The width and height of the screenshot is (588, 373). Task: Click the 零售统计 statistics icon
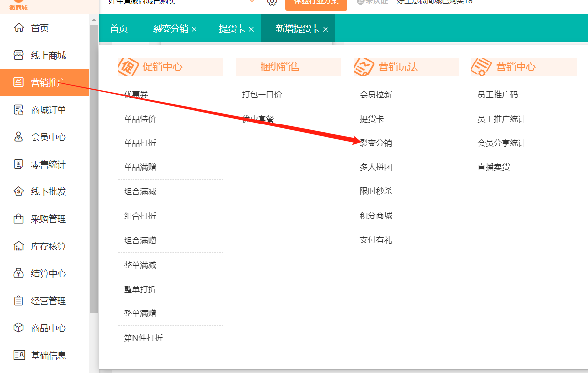pos(17,164)
